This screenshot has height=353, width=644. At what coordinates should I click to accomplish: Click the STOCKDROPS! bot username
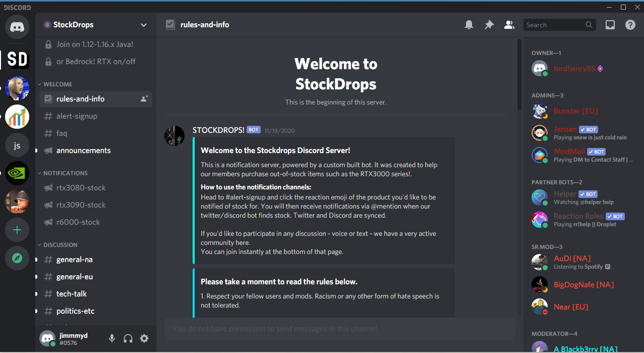coord(218,130)
